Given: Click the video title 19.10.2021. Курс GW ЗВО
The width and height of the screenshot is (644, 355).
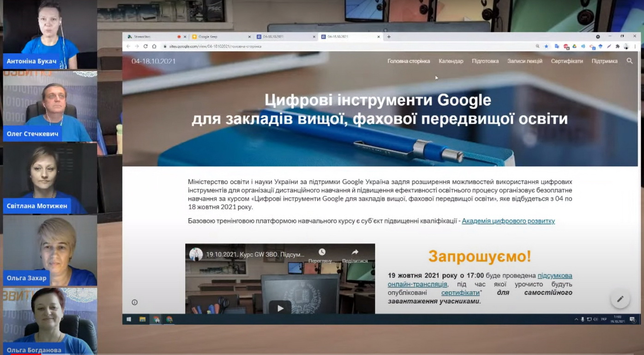Looking at the screenshot, I should [x=255, y=254].
